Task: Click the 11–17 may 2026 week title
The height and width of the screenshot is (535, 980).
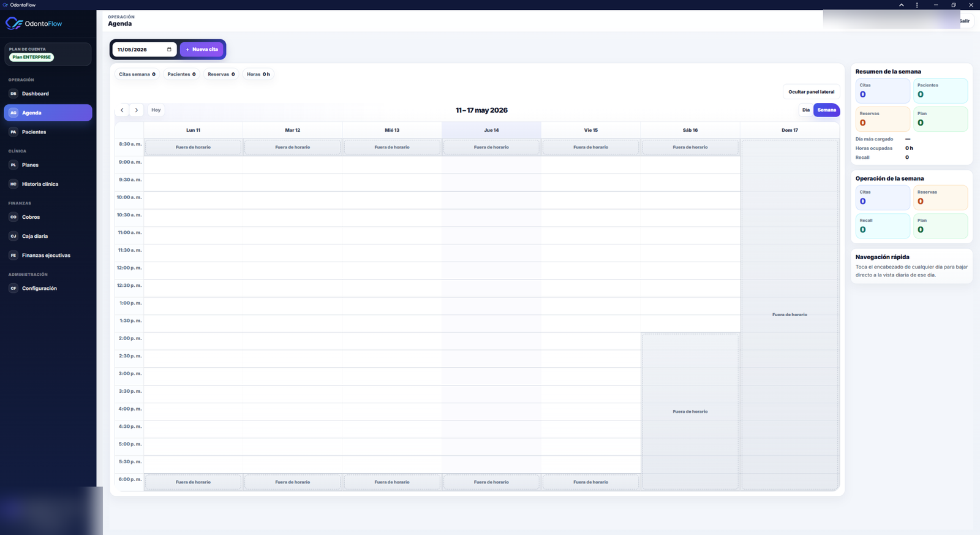Action: pyautogui.click(x=481, y=110)
